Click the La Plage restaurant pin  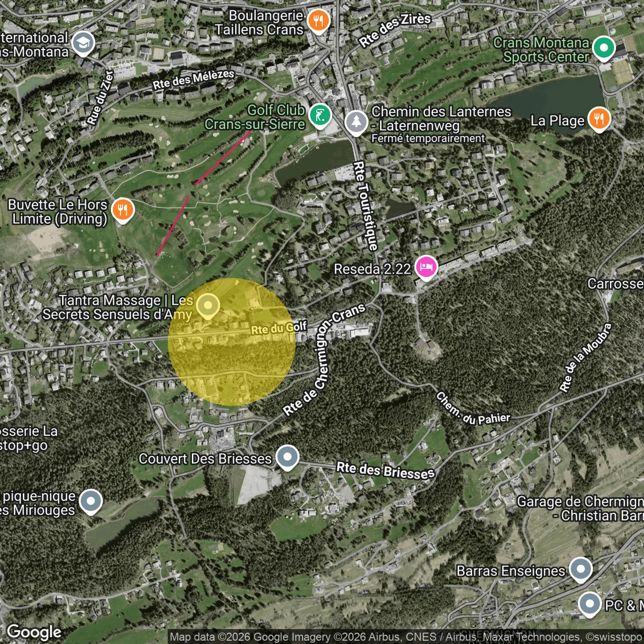coord(599,119)
